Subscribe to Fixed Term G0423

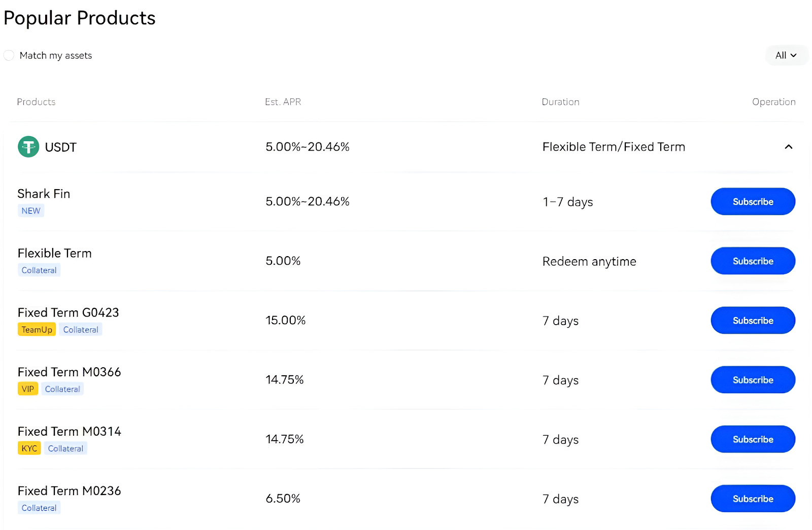[x=752, y=321]
